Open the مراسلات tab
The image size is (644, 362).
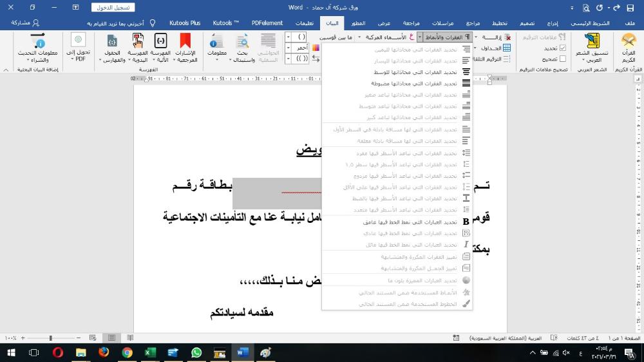coord(443,23)
